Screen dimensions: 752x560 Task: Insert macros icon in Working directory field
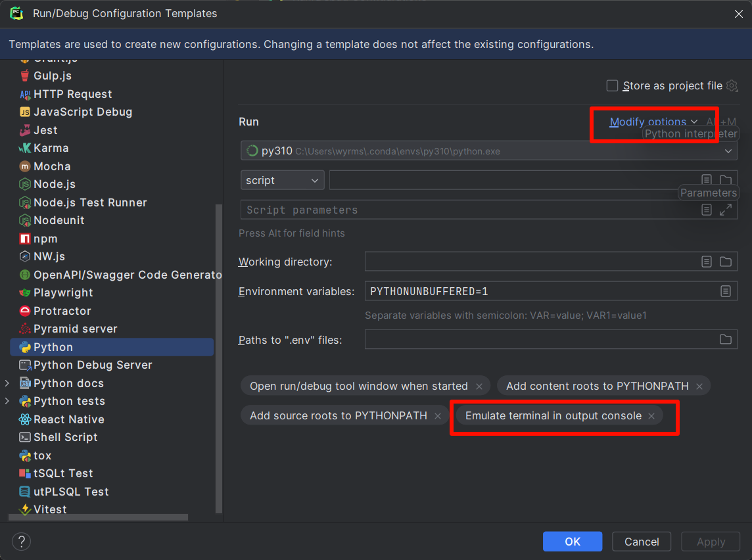click(x=707, y=262)
